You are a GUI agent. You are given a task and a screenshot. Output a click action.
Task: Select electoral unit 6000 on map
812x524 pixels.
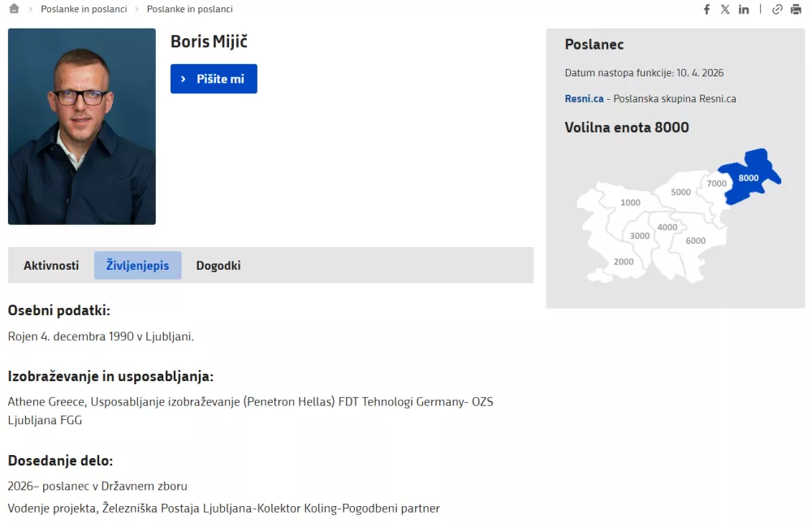(695, 240)
